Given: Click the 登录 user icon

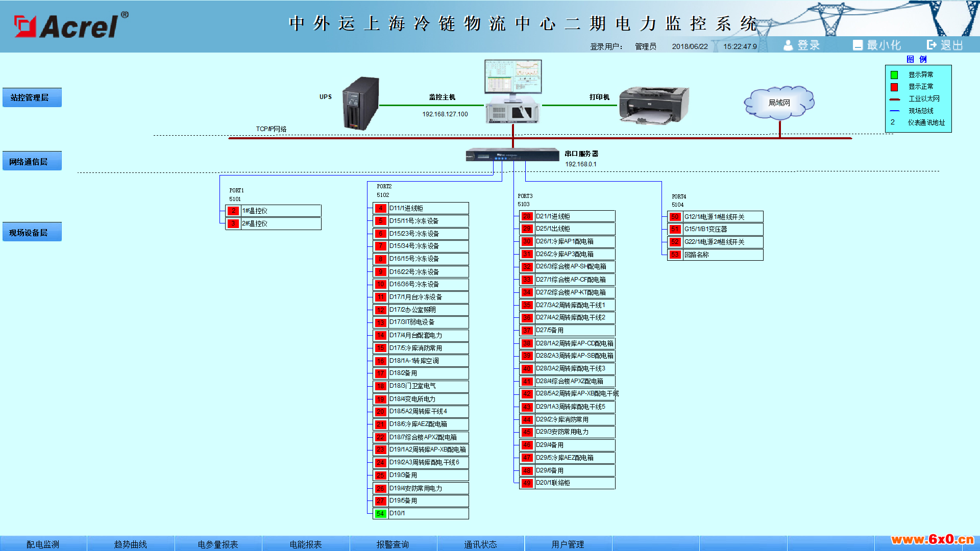Looking at the screenshot, I should [x=788, y=45].
